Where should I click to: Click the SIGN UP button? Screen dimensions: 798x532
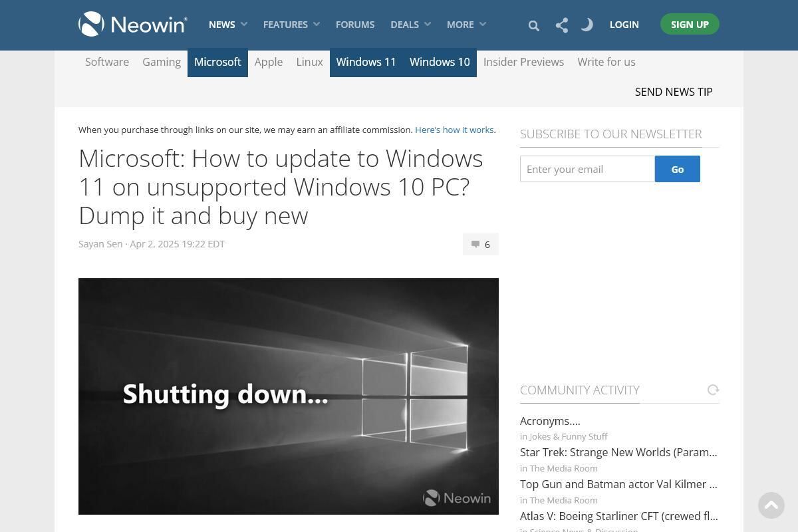pos(690,24)
